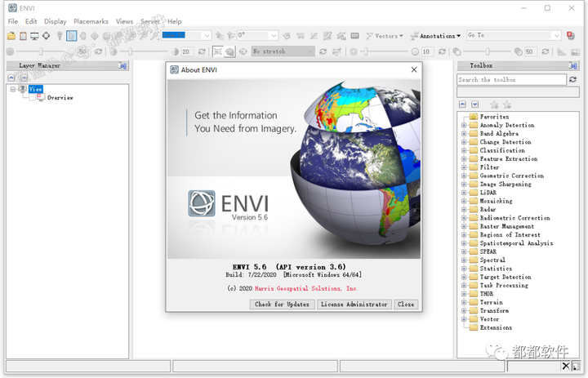This screenshot has height=378, width=588.
Task: Open the Display menu
Action: coord(56,21)
